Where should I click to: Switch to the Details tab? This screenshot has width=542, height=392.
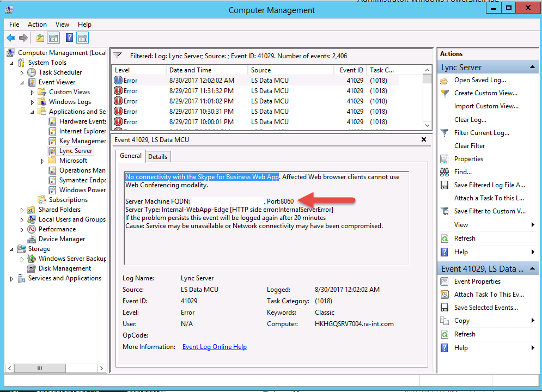point(157,156)
